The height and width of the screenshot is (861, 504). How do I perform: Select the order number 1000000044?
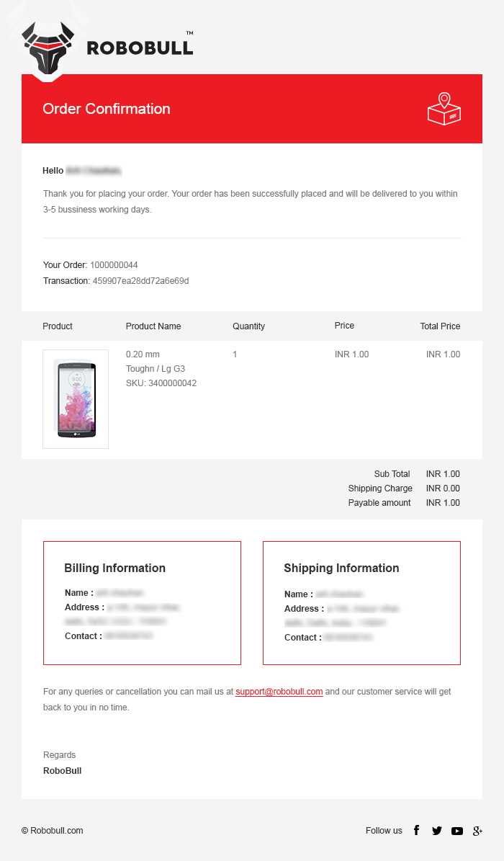coord(114,265)
